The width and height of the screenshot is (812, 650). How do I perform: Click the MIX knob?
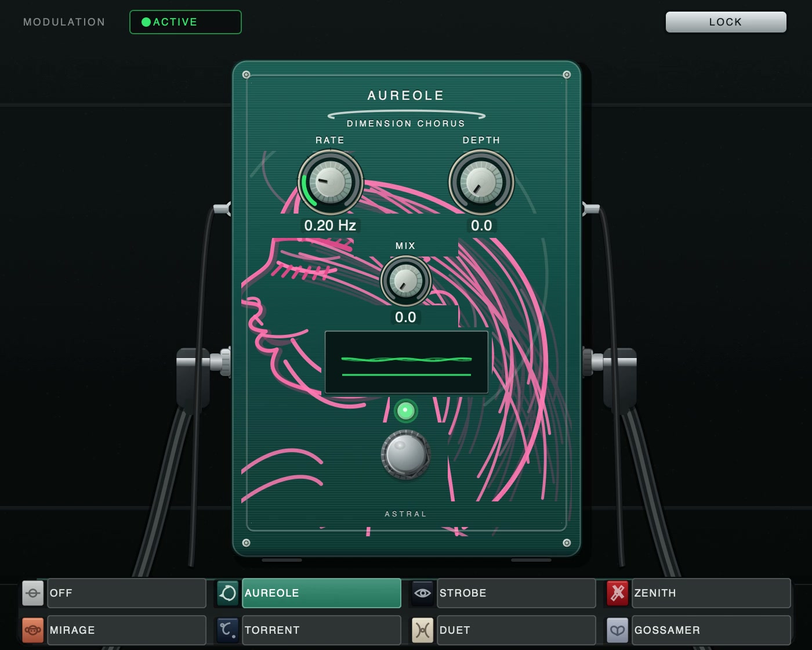point(406,281)
